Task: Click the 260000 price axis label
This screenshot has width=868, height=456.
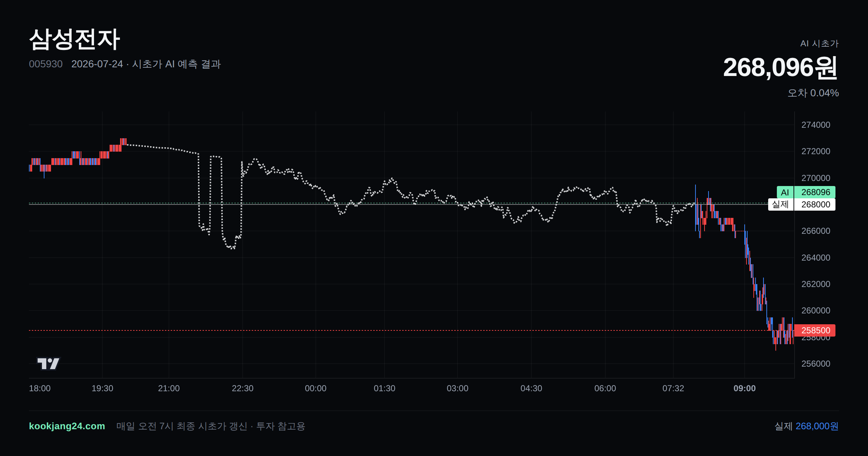Action: coord(816,311)
